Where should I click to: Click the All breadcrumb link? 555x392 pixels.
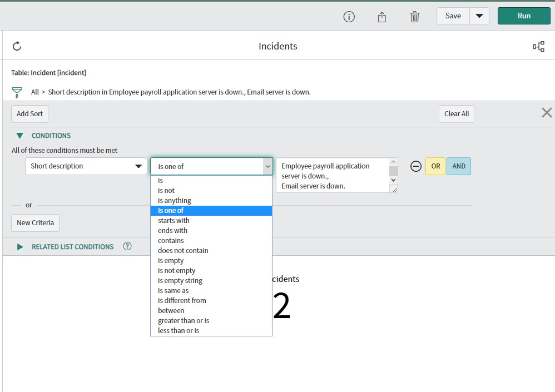point(34,92)
